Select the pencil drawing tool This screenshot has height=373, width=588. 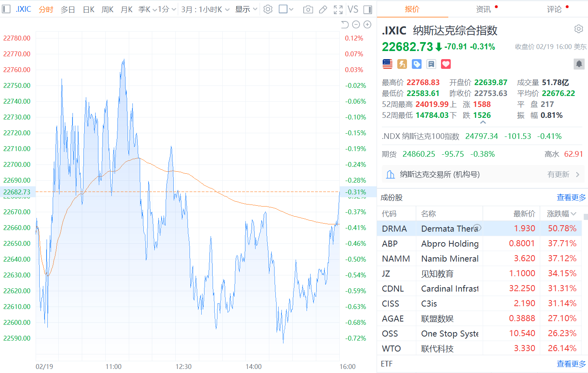(x=323, y=9)
